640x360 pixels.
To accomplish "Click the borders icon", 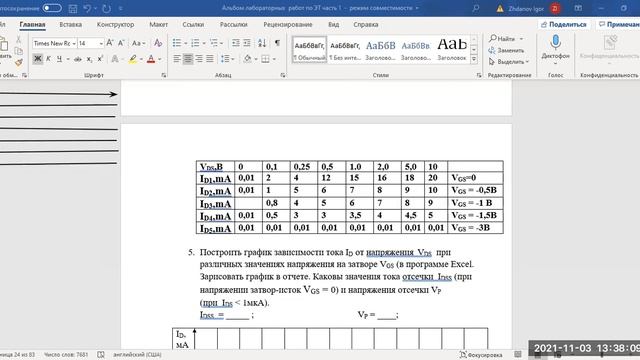I will click(x=265, y=59).
